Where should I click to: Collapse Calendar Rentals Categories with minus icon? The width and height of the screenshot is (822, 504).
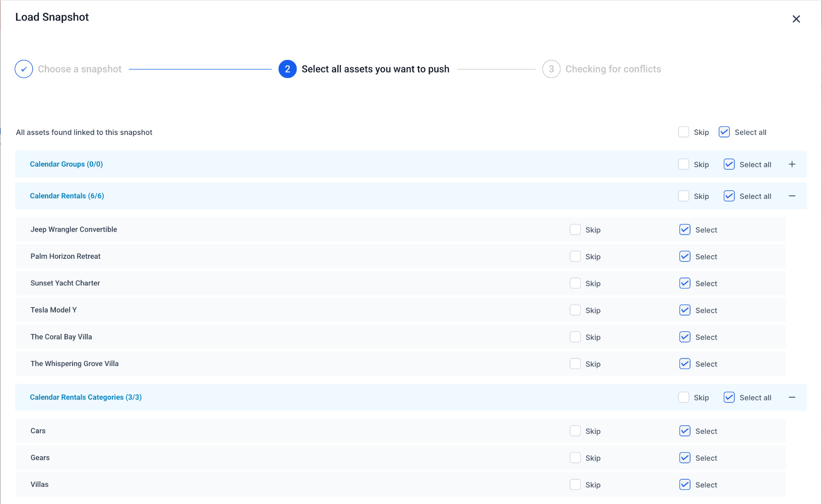point(792,397)
